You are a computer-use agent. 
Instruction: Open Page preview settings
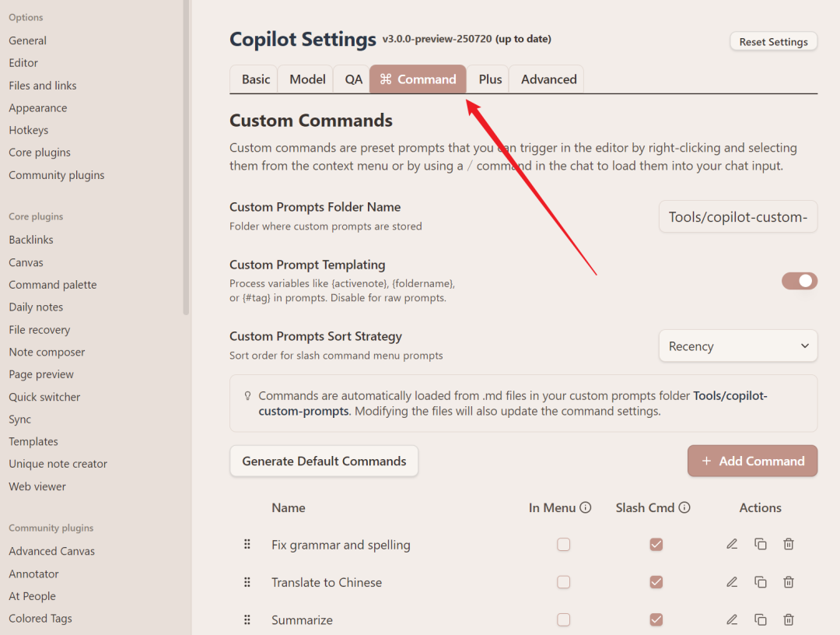click(41, 374)
